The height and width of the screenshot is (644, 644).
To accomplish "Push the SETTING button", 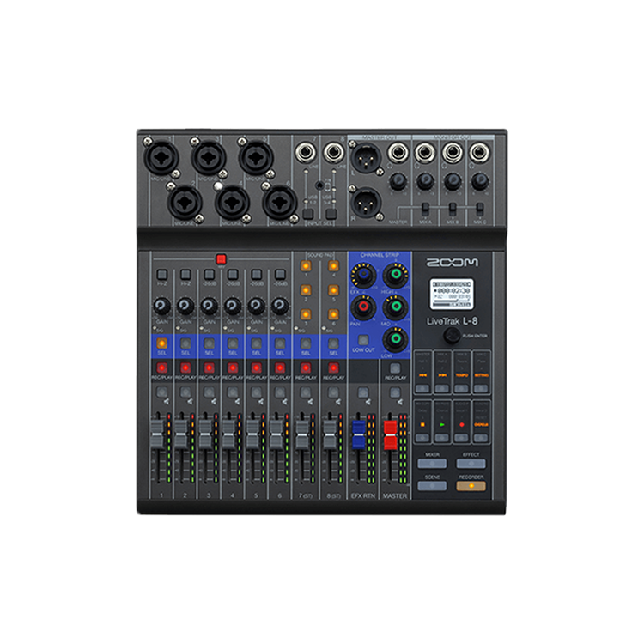I will (x=481, y=388).
